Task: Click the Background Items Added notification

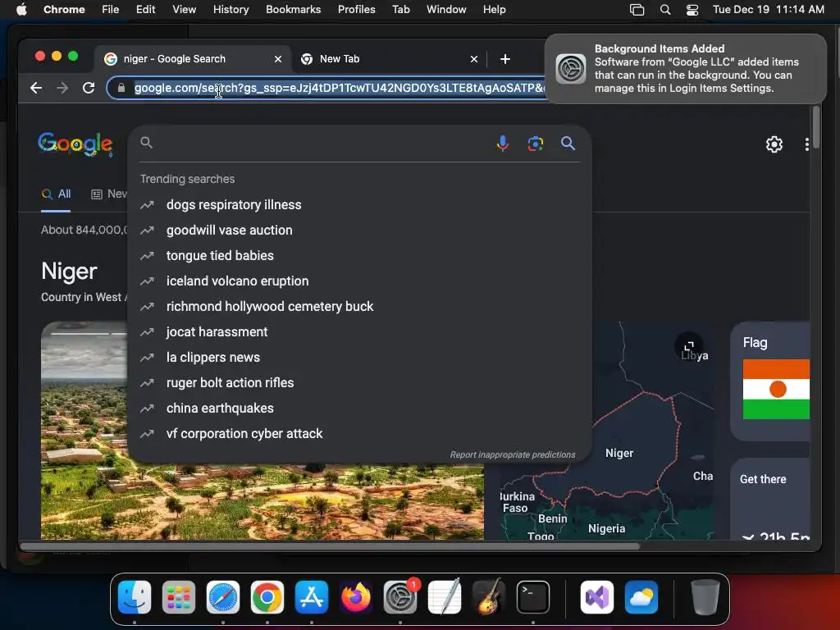Action: tap(686, 69)
